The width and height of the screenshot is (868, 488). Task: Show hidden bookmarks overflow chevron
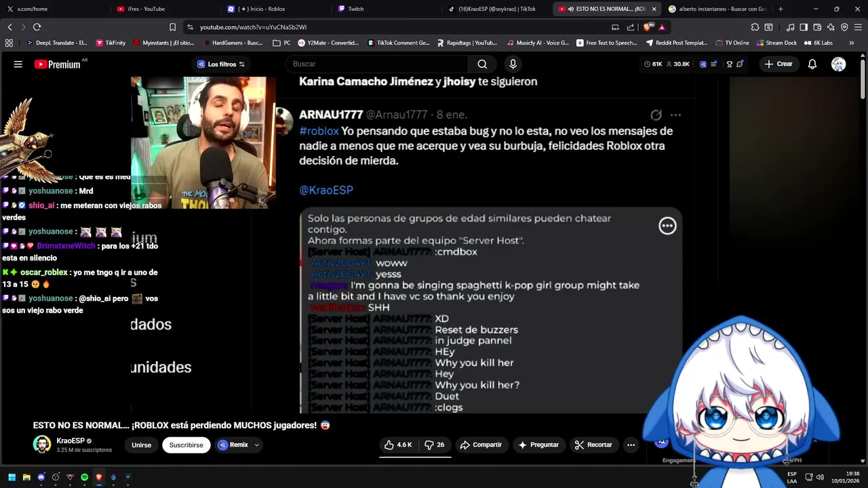(852, 43)
